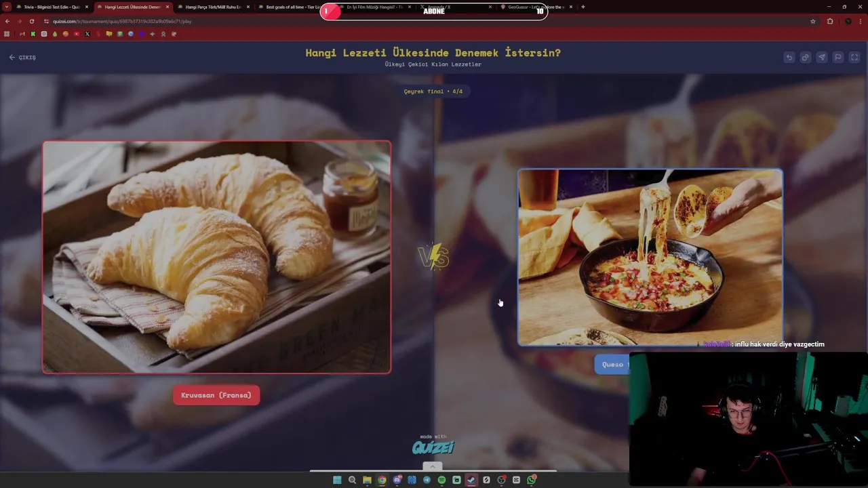Close the Trivia - Bilginizi Test Edin tab
Viewport: 868px width, 488px height.
tap(87, 7)
